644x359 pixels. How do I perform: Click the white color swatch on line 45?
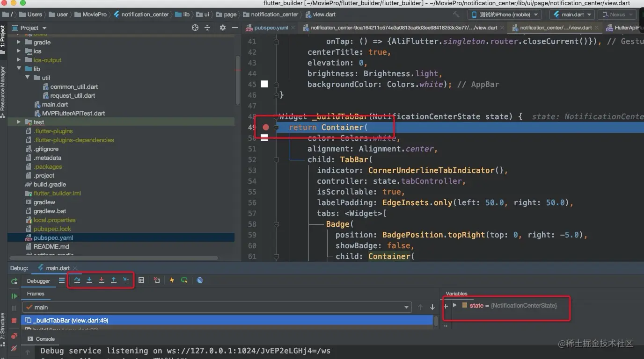point(264,84)
